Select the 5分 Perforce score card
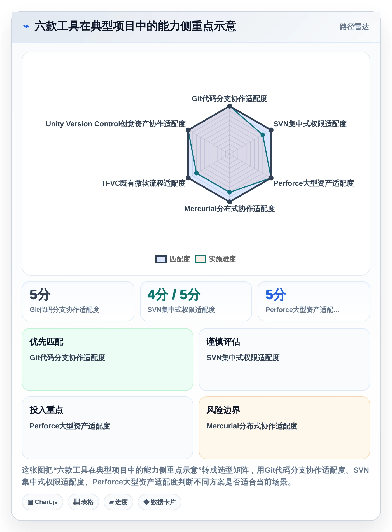Image resolution: width=392 pixels, height=532 pixels. [314, 301]
